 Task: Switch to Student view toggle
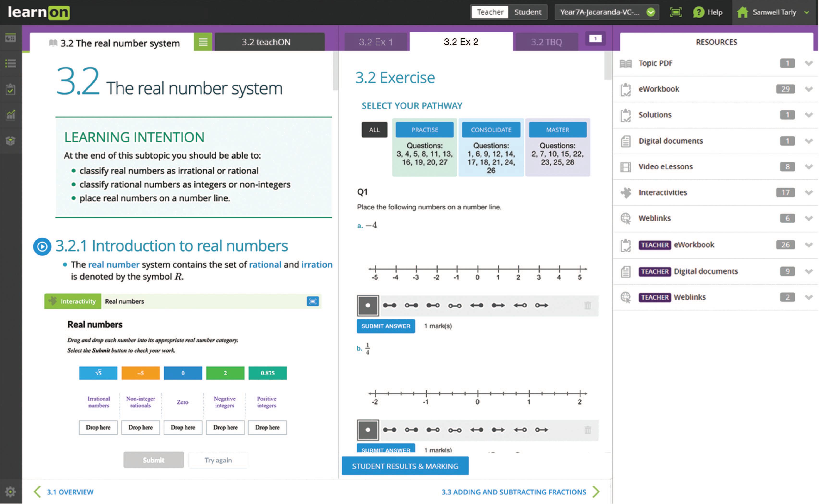pos(528,12)
